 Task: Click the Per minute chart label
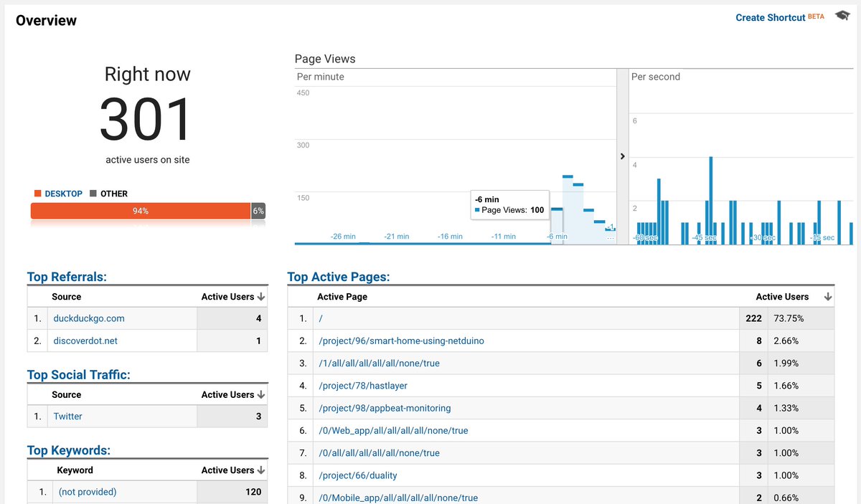click(321, 77)
